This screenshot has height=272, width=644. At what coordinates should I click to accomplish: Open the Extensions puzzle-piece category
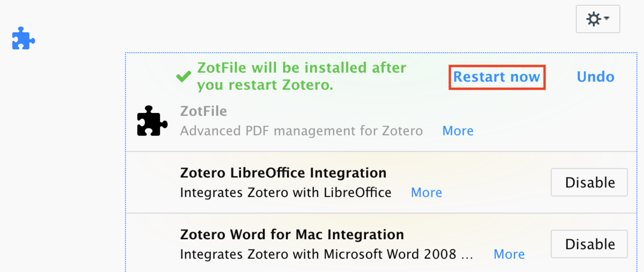[x=24, y=39]
